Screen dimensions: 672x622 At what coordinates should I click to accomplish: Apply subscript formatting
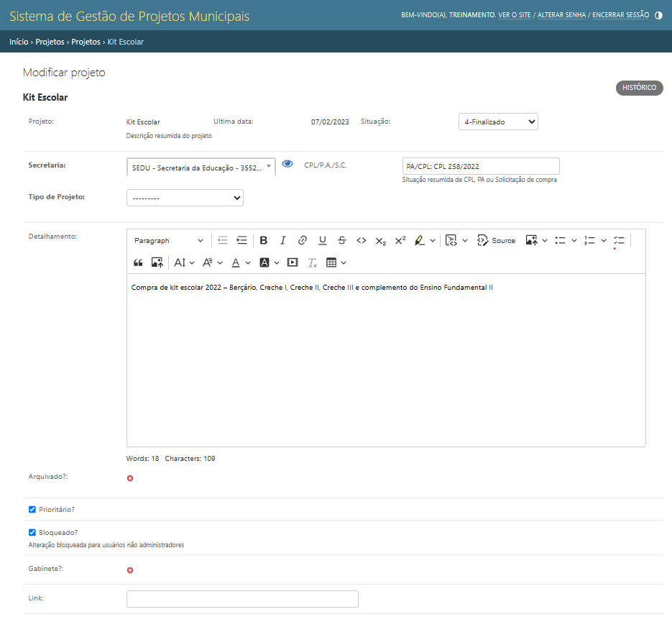coord(381,240)
